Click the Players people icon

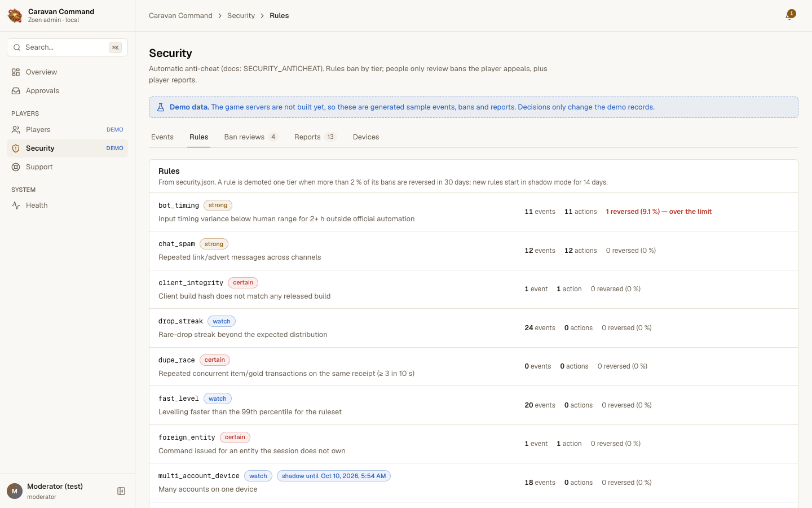click(x=16, y=130)
